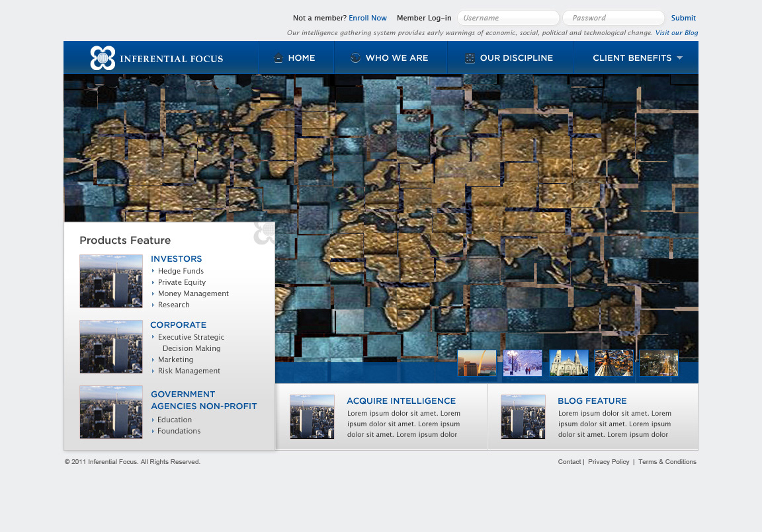762x532 pixels.
Task: Click the arrow bullet beside Research
Action: [153, 305]
